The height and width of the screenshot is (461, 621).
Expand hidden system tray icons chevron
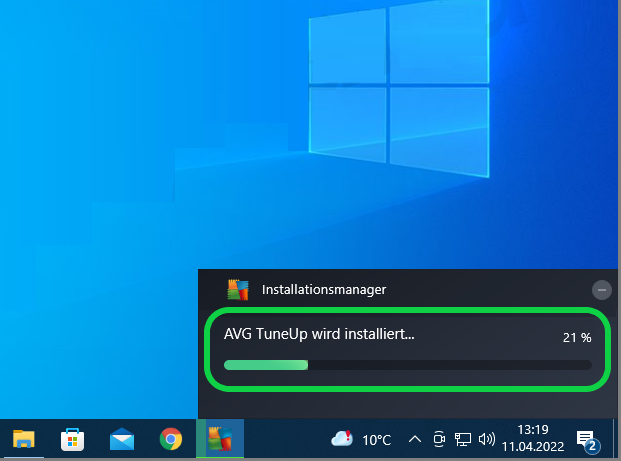[x=415, y=439]
